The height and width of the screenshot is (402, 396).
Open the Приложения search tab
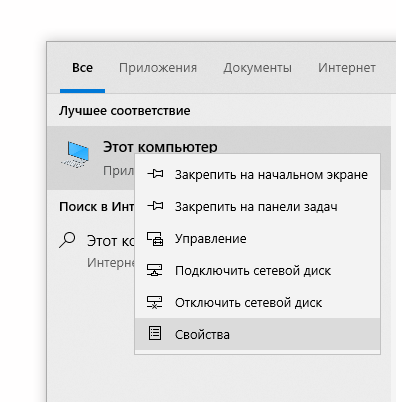(x=158, y=68)
